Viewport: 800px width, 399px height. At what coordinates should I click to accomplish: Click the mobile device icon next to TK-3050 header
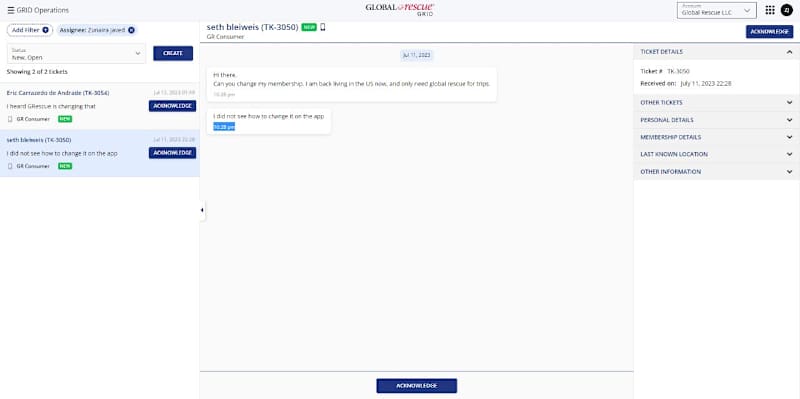(322, 27)
